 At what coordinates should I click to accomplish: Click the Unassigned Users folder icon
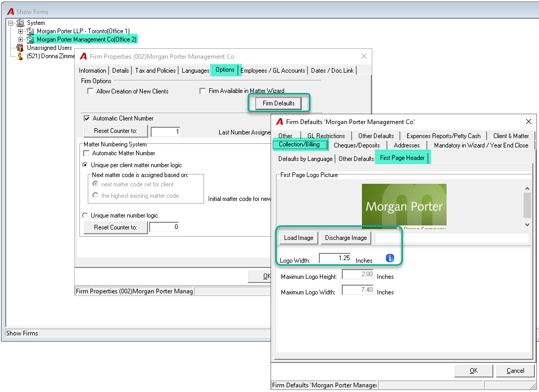click(20, 48)
